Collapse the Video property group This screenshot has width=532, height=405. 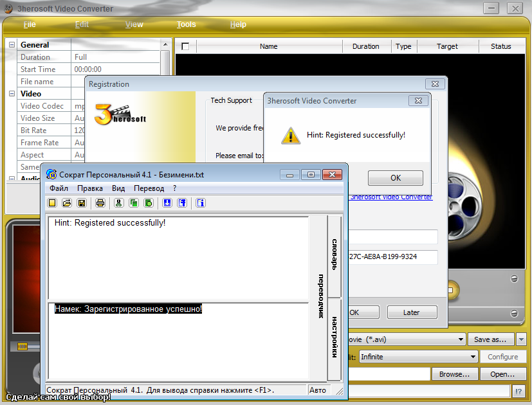click(12, 94)
